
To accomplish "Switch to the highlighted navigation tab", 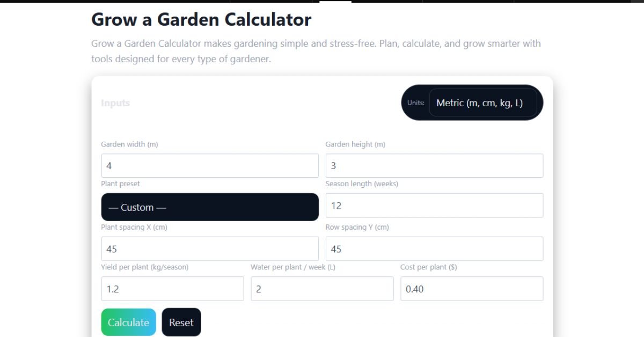I will coord(335,2).
